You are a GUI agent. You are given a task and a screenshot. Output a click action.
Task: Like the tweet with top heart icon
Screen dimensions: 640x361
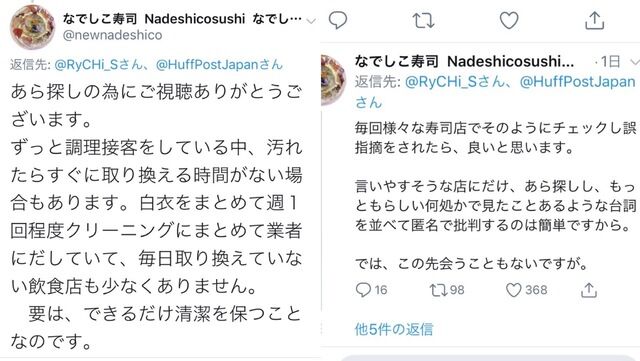click(509, 20)
